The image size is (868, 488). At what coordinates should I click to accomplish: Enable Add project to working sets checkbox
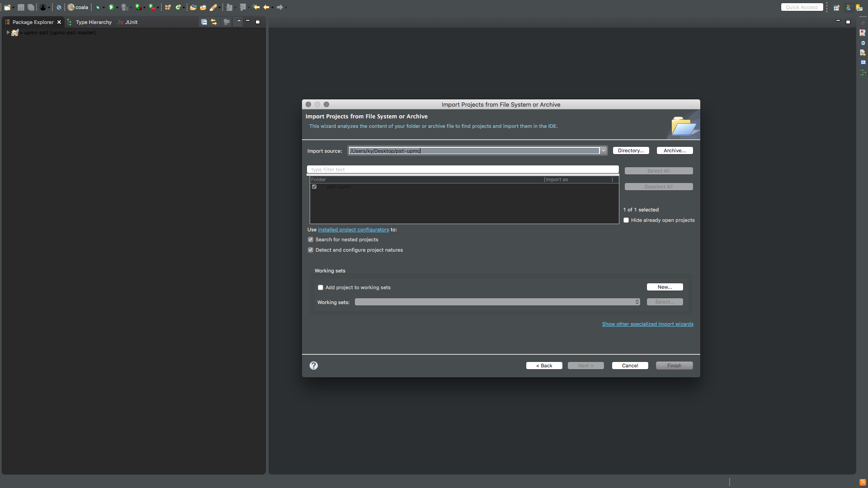point(320,287)
